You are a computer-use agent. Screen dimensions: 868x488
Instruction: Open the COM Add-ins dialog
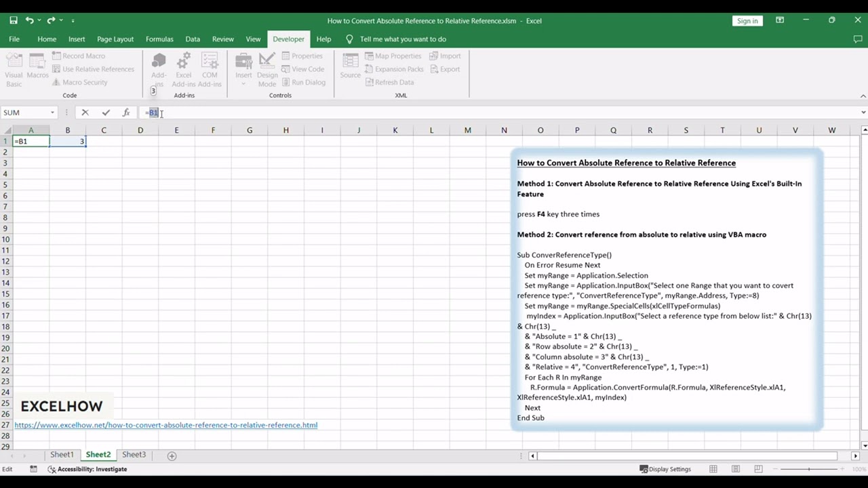210,69
